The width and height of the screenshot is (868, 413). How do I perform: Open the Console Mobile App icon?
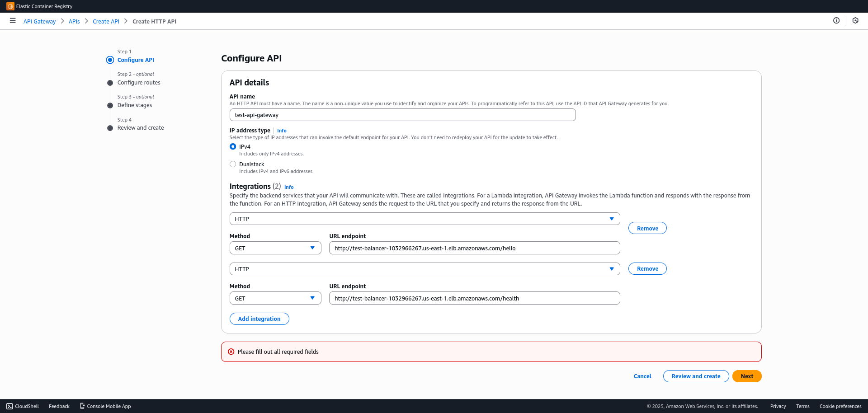coord(82,406)
